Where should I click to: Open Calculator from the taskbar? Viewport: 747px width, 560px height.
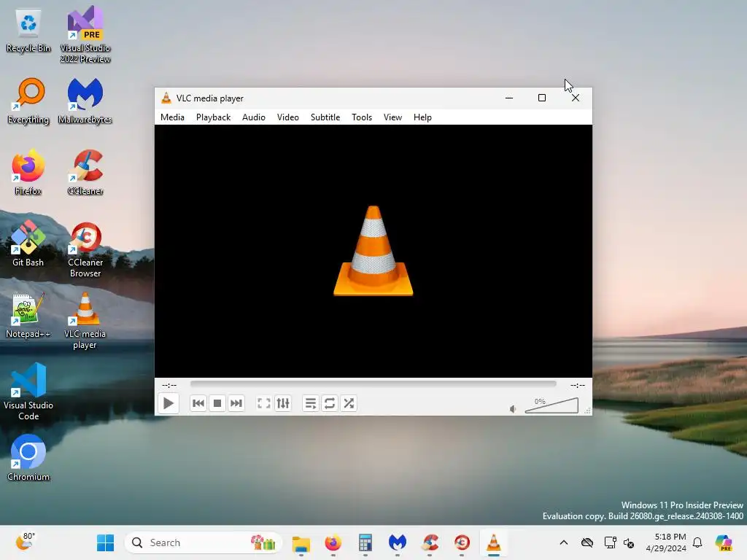click(365, 542)
